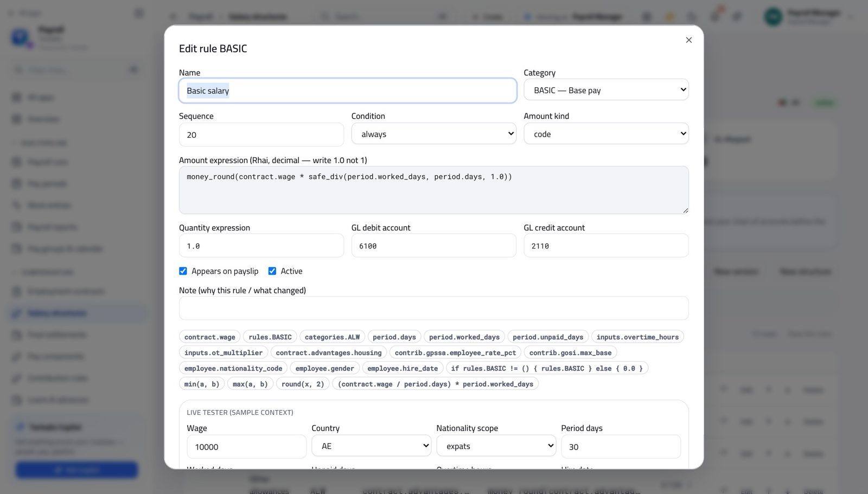Click the Name input field
Viewport: 868px width, 494px height.
(x=348, y=91)
